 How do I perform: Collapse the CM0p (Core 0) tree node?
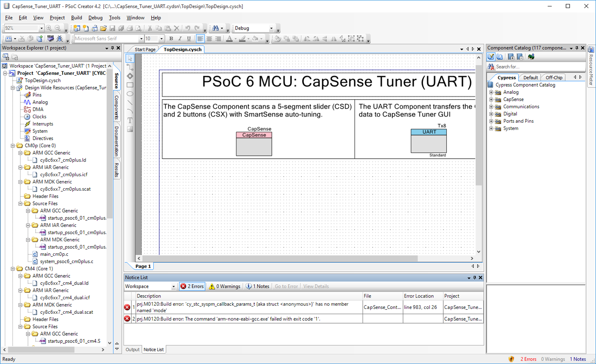tap(13, 146)
